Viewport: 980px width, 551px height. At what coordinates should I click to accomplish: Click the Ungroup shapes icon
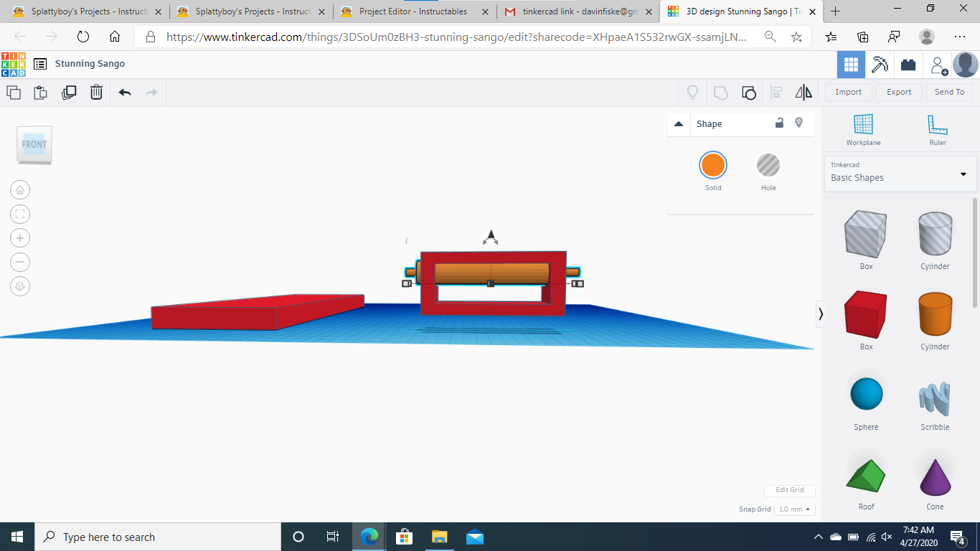tap(748, 92)
